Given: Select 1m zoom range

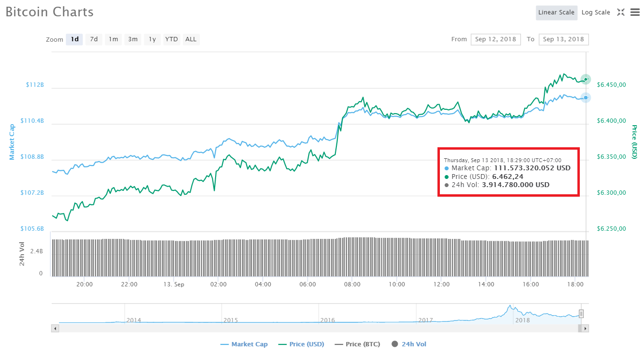Looking at the screenshot, I should (x=113, y=39).
